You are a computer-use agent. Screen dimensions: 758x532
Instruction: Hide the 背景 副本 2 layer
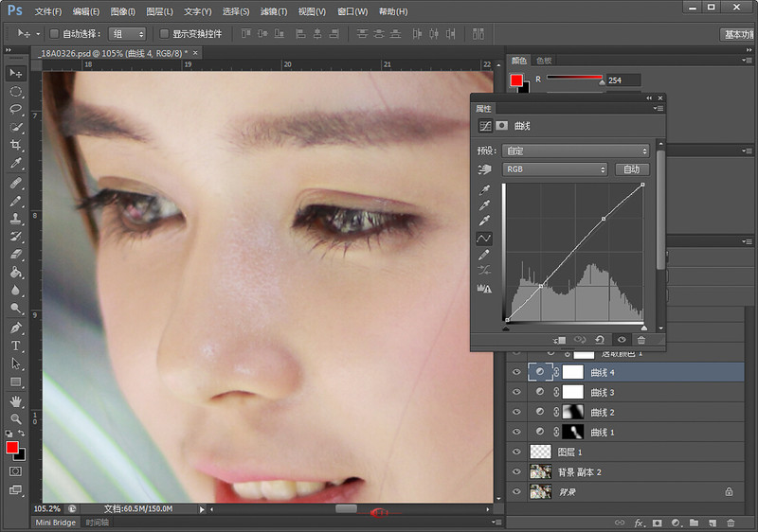coord(516,471)
